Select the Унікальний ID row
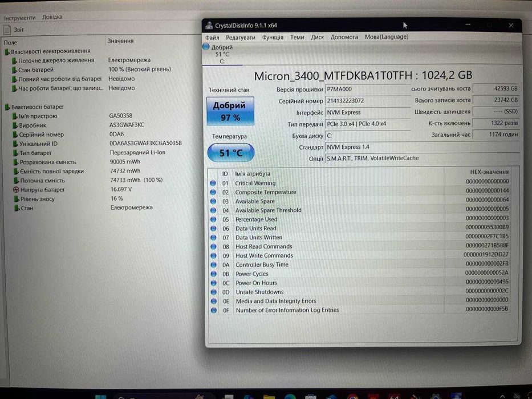532x399 pixels. [98, 144]
